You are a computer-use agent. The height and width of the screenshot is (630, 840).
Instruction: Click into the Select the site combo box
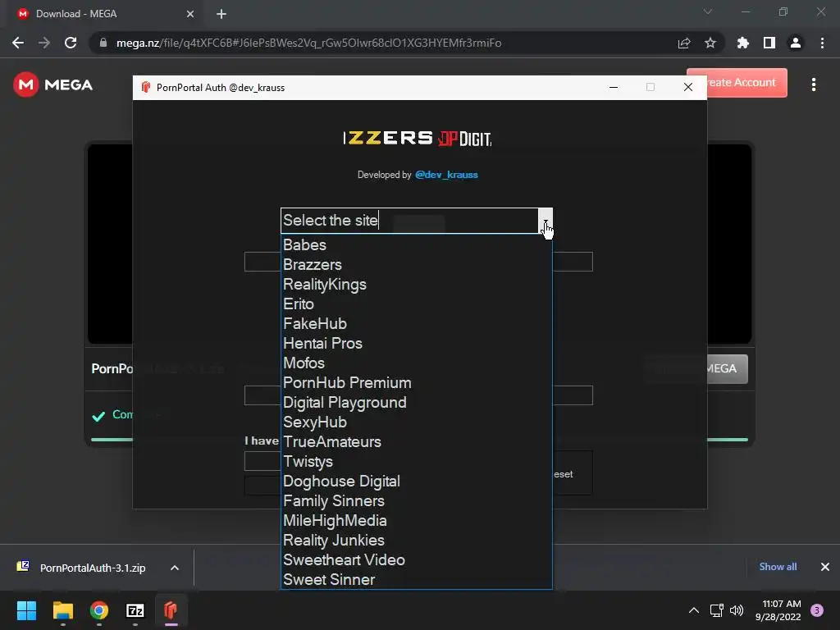(x=409, y=221)
